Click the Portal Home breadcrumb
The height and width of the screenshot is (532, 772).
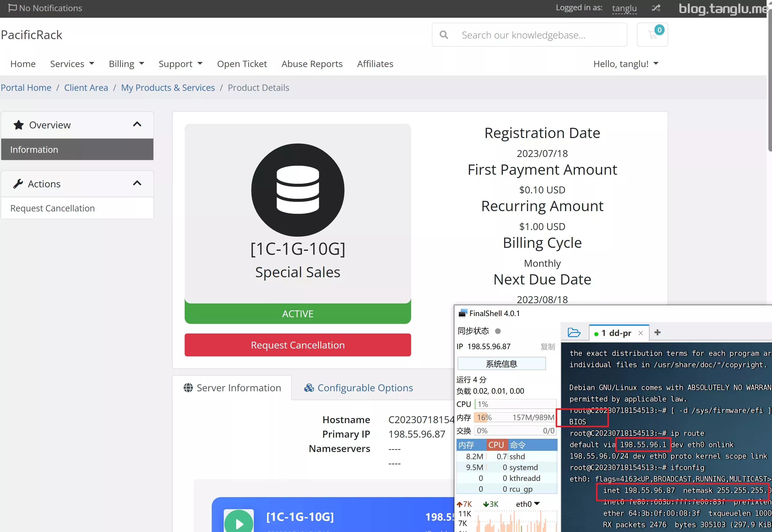(x=26, y=87)
